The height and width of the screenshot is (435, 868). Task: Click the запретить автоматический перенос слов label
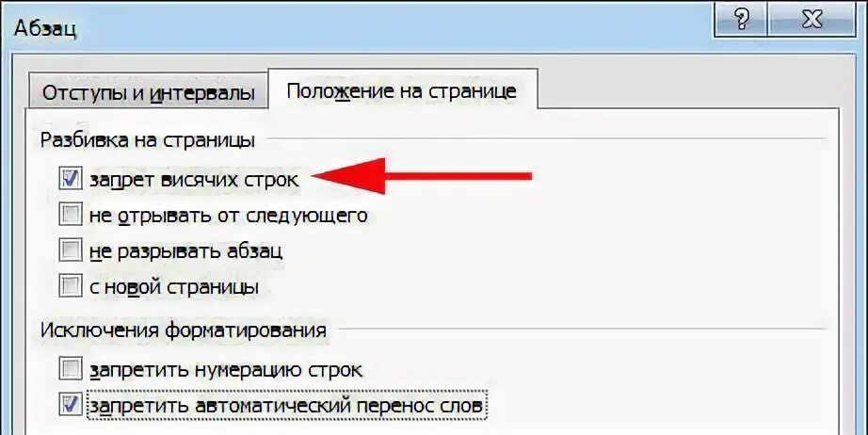tap(285, 406)
